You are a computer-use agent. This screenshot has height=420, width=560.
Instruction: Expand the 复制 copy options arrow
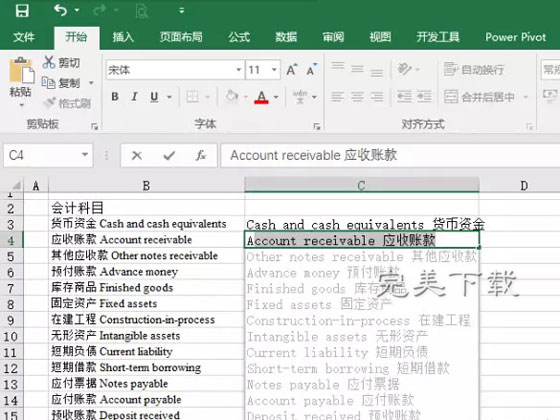point(91,83)
